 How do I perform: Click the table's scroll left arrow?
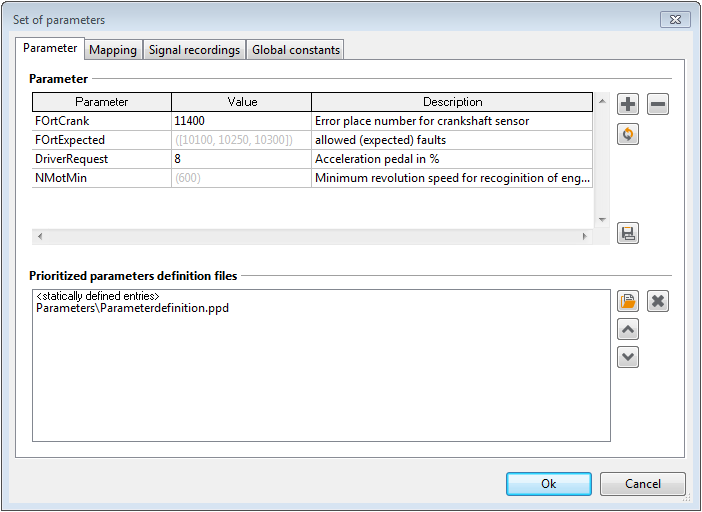(x=40, y=236)
